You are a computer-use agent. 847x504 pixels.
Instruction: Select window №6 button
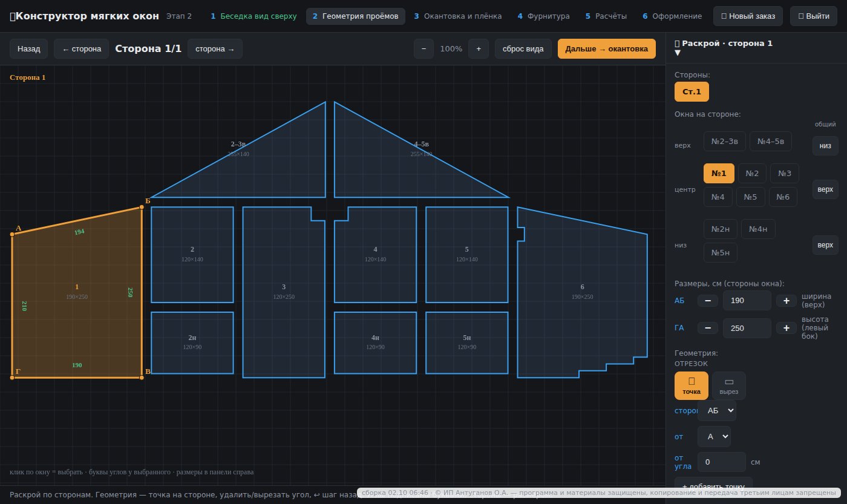pyautogui.click(x=783, y=197)
